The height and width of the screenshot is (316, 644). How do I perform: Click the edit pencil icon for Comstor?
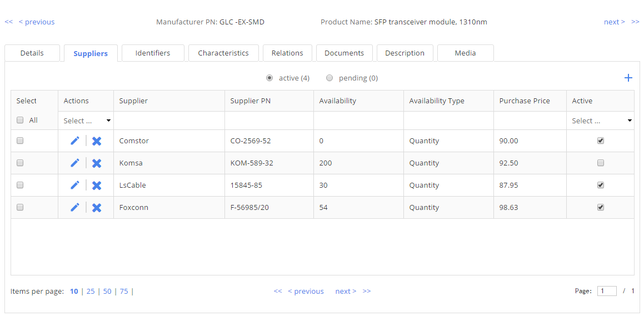75,141
